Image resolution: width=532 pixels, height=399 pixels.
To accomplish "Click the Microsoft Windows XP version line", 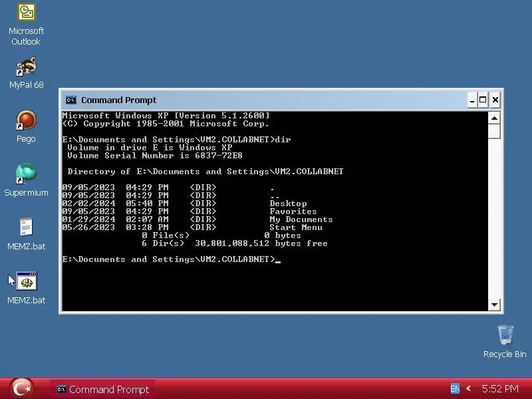I will click(166, 116).
